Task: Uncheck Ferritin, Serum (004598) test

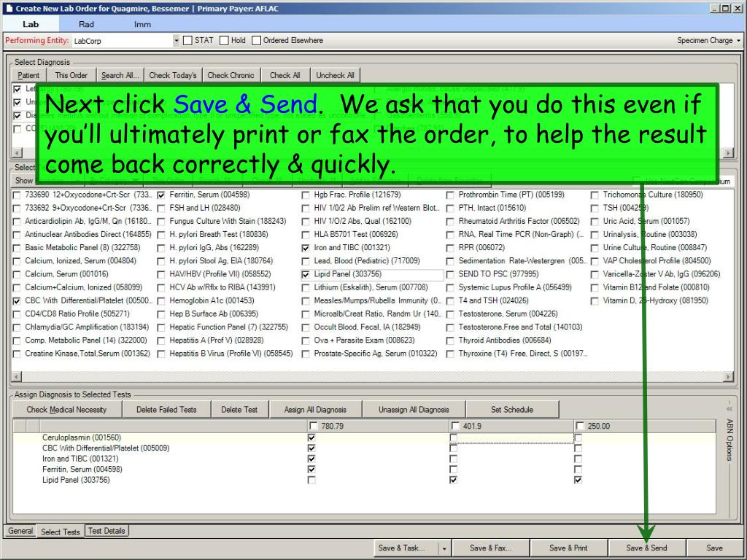Action: (x=161, y=195)
